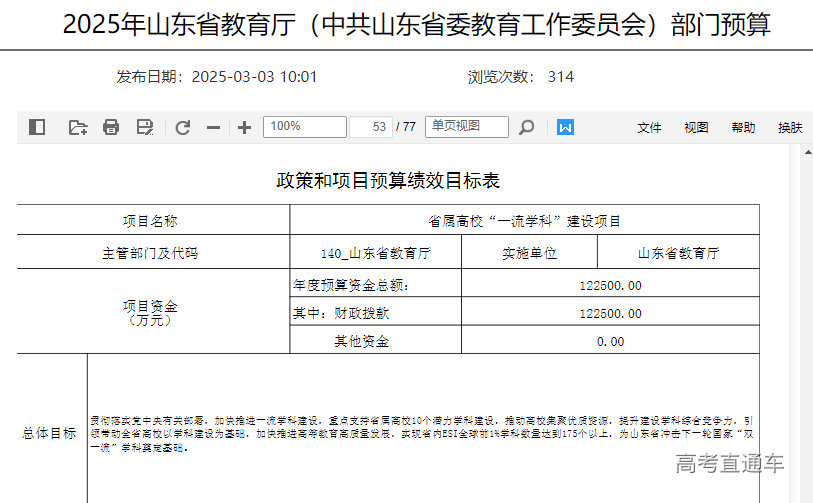Image resolution: width=813 pixels, height=503 pixels.
Task: Zoom out with the minus icon
Action: point(213,127)
